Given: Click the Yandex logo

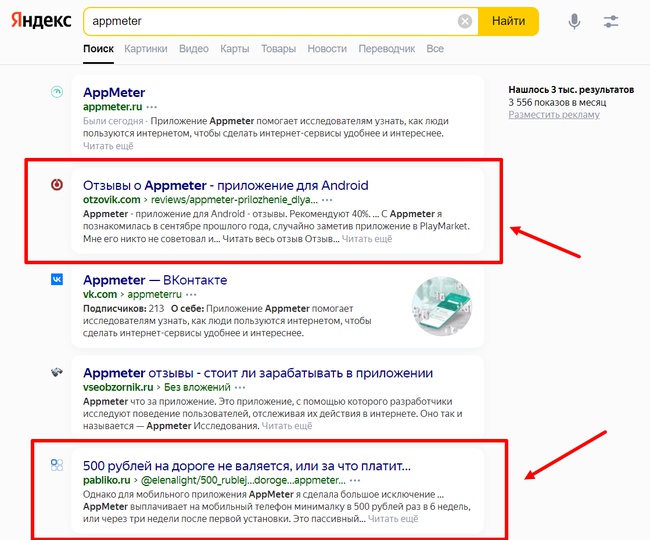Looking at the screenshot, I should tap(41, 20).
